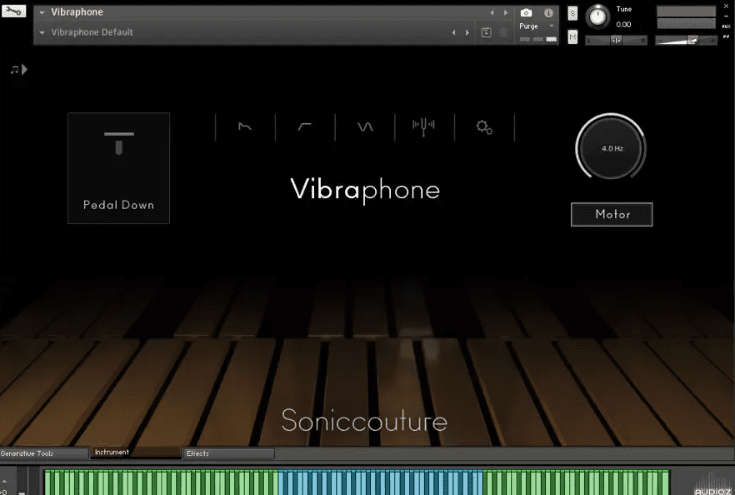This screenshot has height=495, width=735.
Task: Toggle the Pedal Down switch
Action: tap(118, 167)
